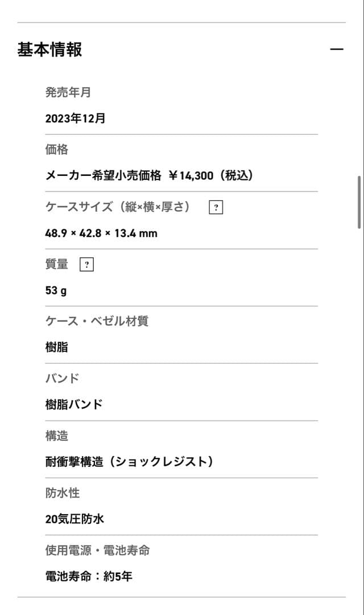364x615 pixels.
Task: Select the 基本情報 section heading
Action: [50, 50]
